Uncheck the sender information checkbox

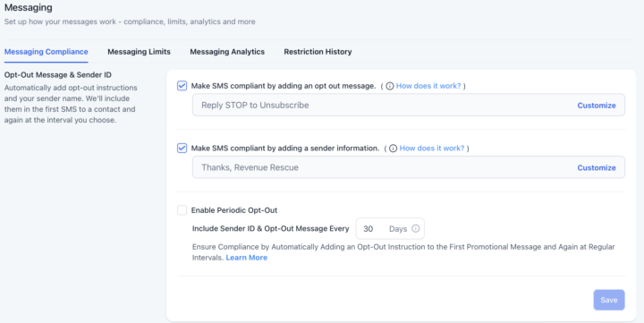(182, 148)
